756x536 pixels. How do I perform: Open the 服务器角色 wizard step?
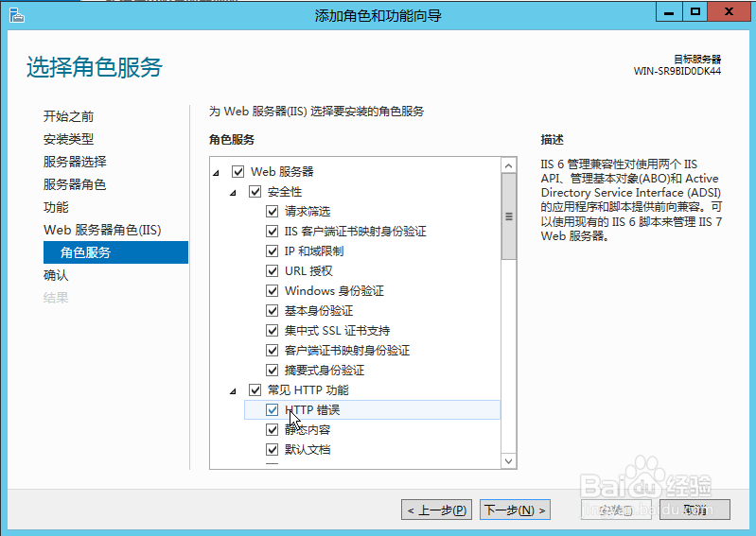coord(75,184)
